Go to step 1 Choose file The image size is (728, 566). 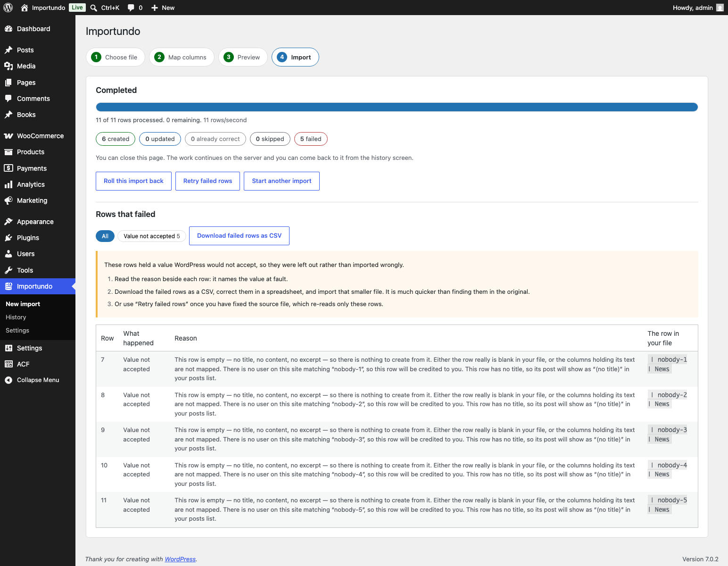pos(116,57)
